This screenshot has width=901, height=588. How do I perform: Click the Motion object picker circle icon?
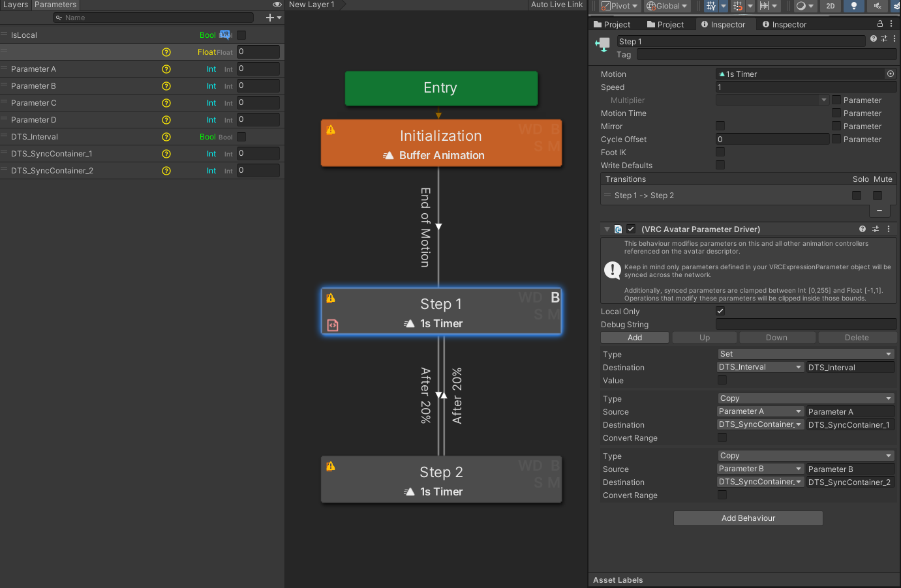pos(891,74)
